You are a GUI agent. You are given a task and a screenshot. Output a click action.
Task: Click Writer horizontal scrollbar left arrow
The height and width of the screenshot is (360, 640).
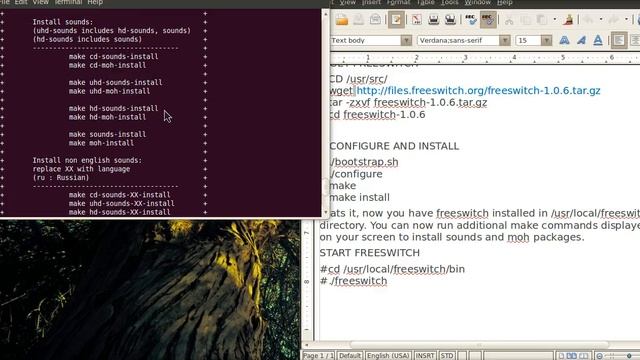coord(306,345)
